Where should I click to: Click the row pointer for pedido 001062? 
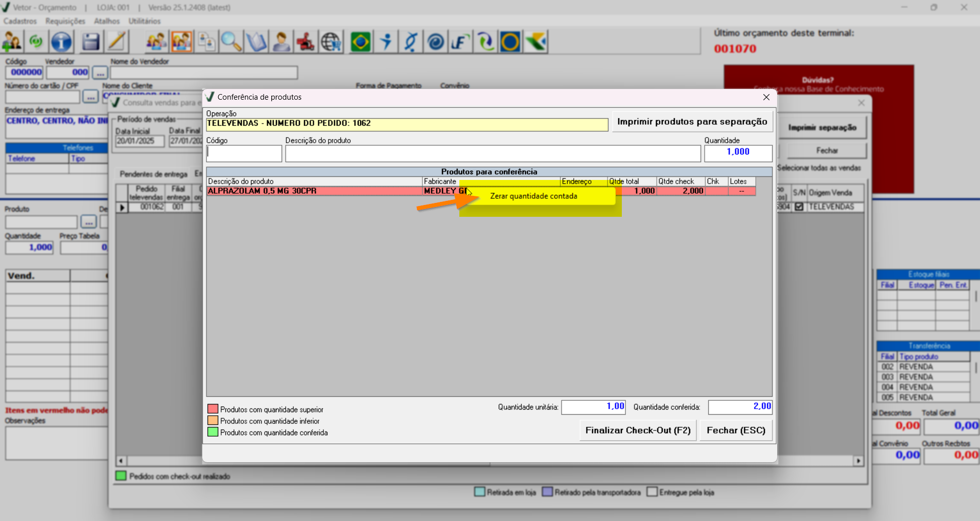122,208
